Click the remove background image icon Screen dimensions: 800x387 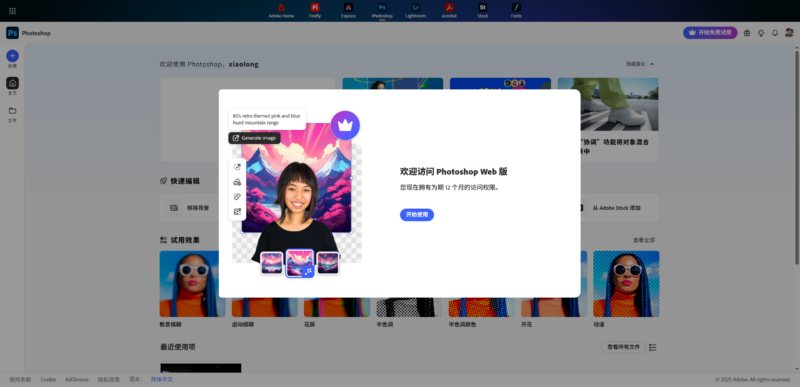(174, 208)
